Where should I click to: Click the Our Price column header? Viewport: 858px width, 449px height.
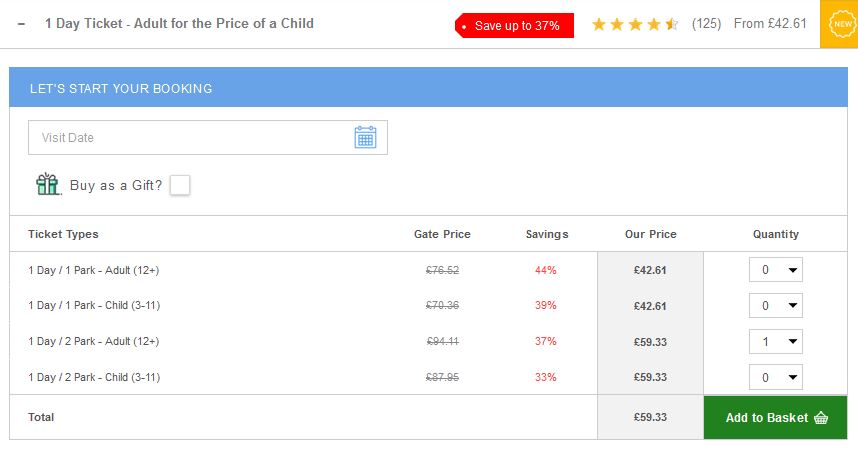coord(651,234)
